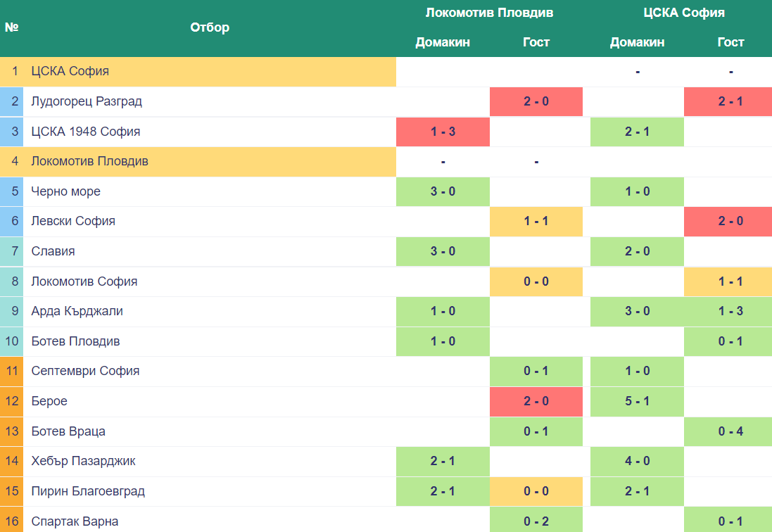
Task: Click 3 - 0 result in Арда Кърджали row
Action: (637, 312)
